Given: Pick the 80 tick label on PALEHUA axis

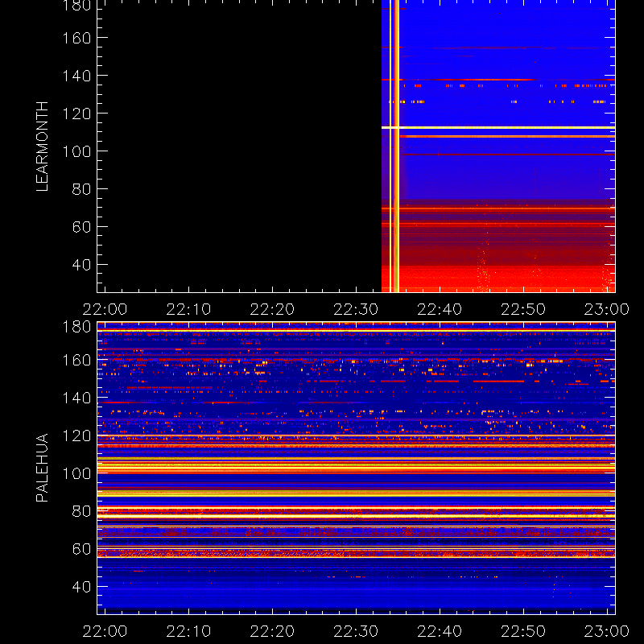Looking at the screenshot, I should [x=82, y=511].
